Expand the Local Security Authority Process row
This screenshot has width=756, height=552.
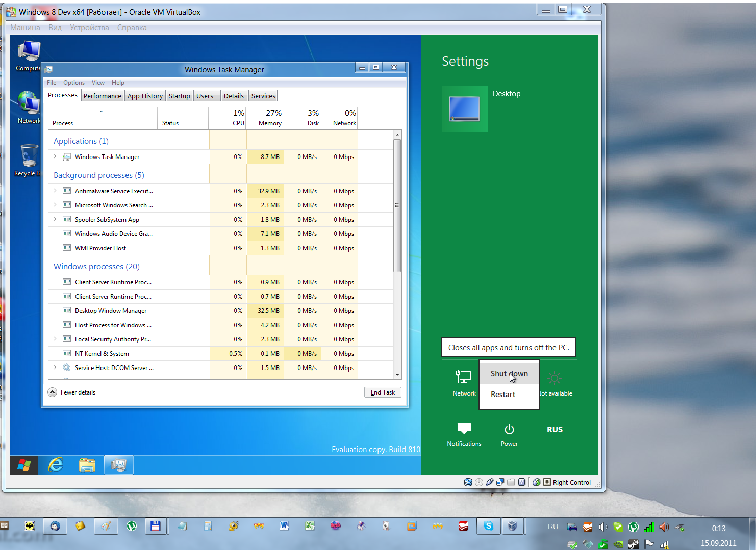(x=55, y=339)
